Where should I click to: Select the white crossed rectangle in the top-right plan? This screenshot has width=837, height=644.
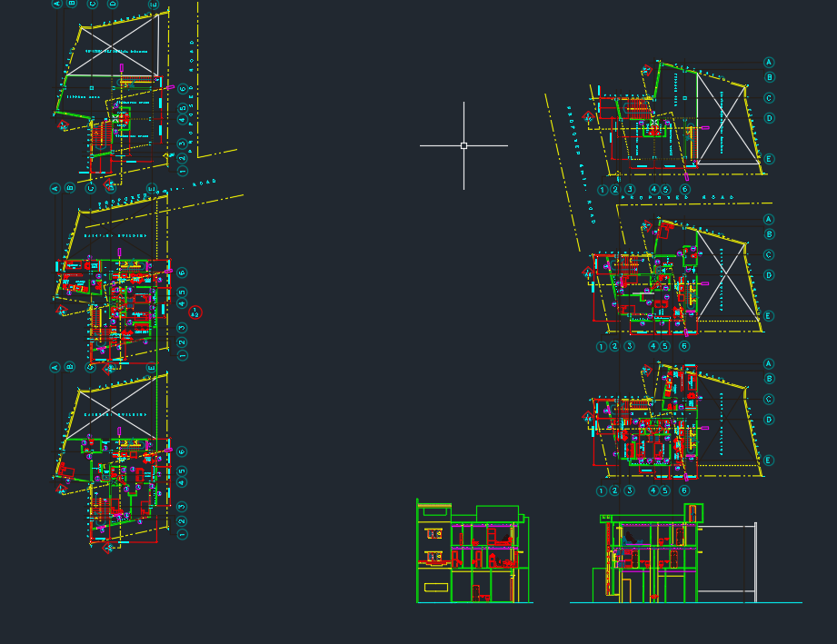729,120
